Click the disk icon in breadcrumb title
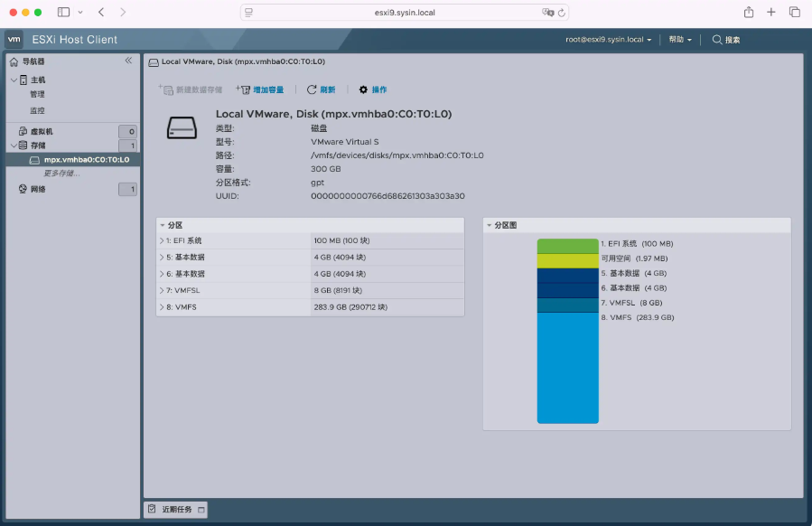Screen dimensions: 812x526 [154, 62]
